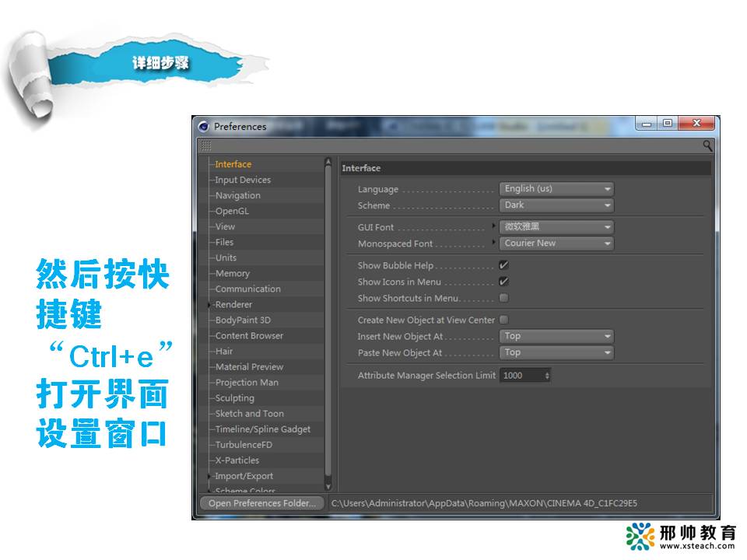Click the Open Preferences Folder button

[262, 503]
